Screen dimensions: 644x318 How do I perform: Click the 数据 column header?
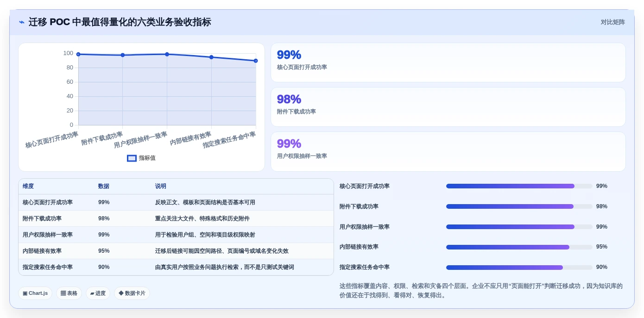point(104,187)
